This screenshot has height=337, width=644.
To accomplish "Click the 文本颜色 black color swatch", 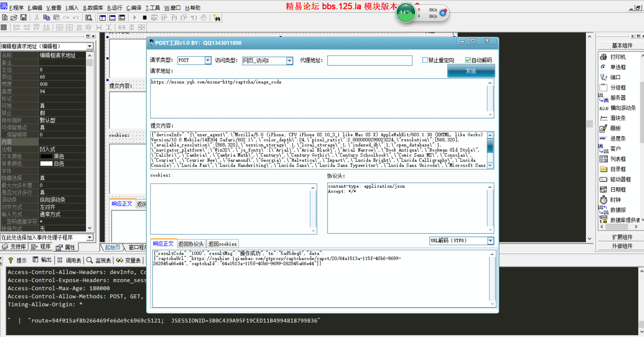I will pyautogui.click(x=46, y=156).
